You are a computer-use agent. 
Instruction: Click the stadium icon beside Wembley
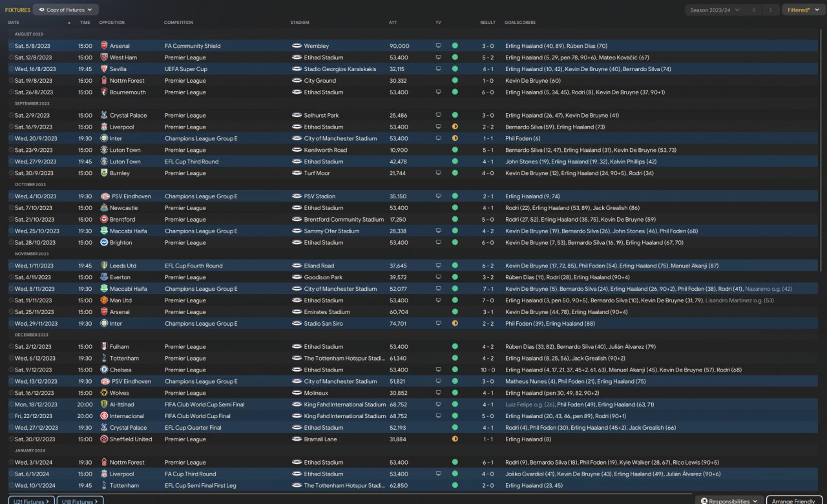[297, 46]
